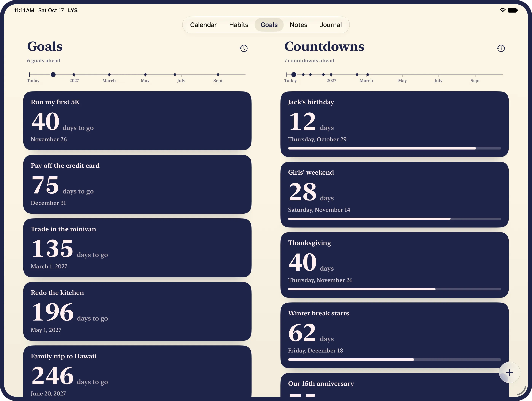Open the Trade in the minivan goal
The width and height of the screenshot is (532, 401).
click(x=137, y=248)
